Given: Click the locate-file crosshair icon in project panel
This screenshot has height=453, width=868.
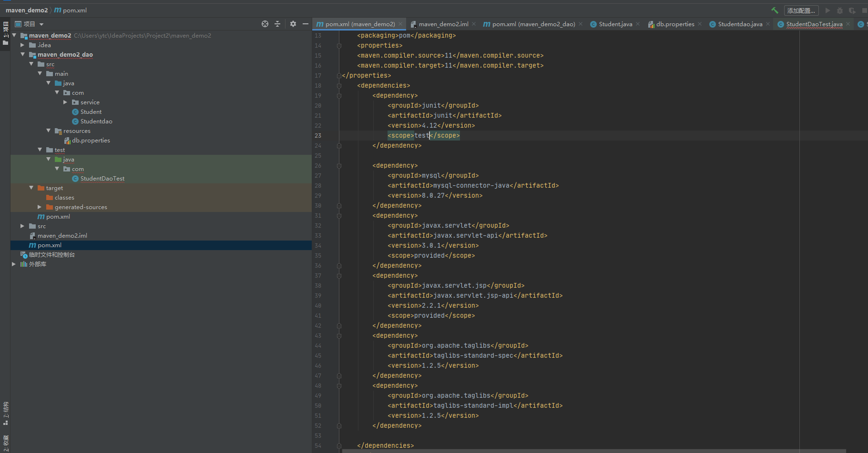Looking at the screenshot, I should [x=265, y=24].
